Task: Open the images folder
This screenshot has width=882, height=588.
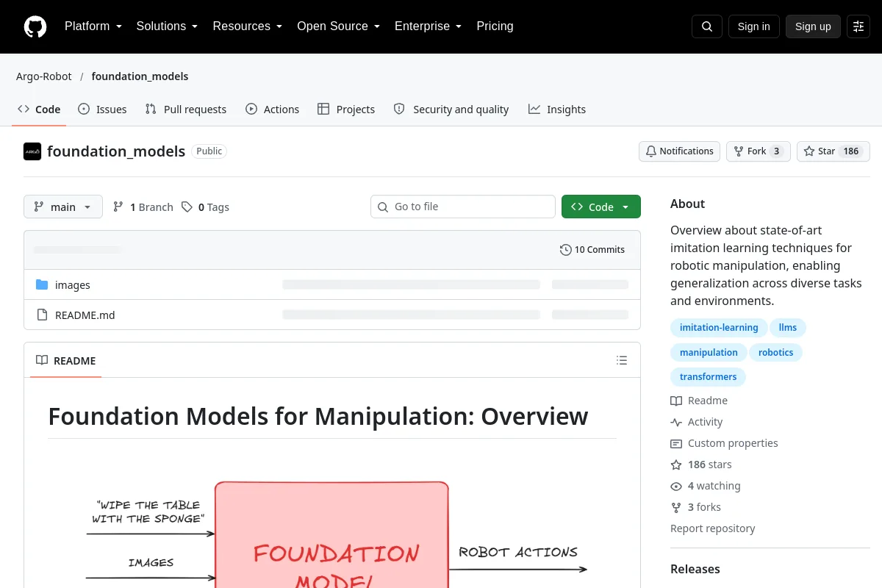Action: click(x=73, y=285)
